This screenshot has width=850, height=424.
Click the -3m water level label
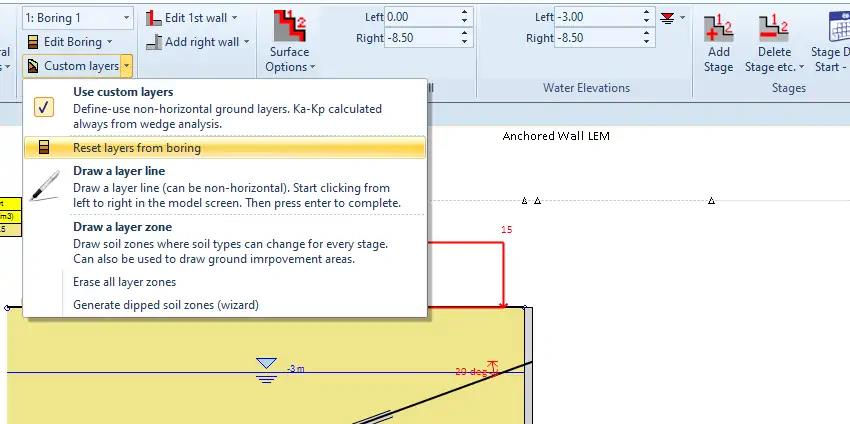coord(295,369)
